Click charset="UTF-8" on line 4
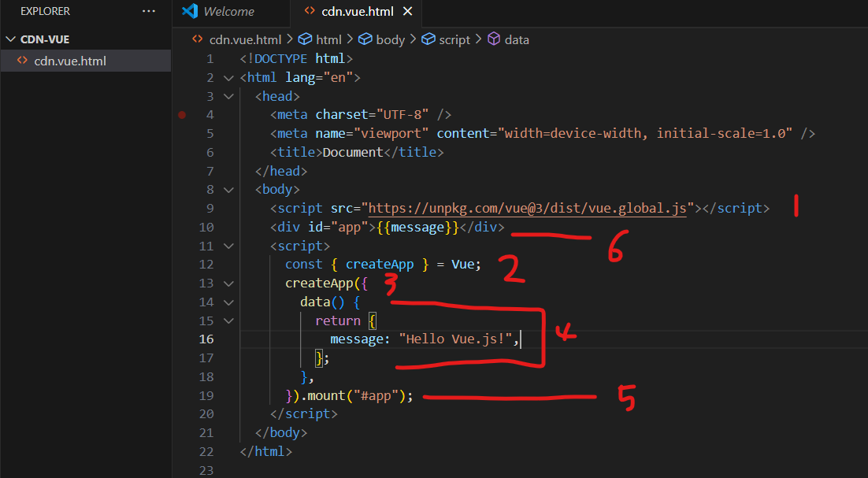Screen dimensions: 868x478 pyautogui.click(x=372, y=114)
